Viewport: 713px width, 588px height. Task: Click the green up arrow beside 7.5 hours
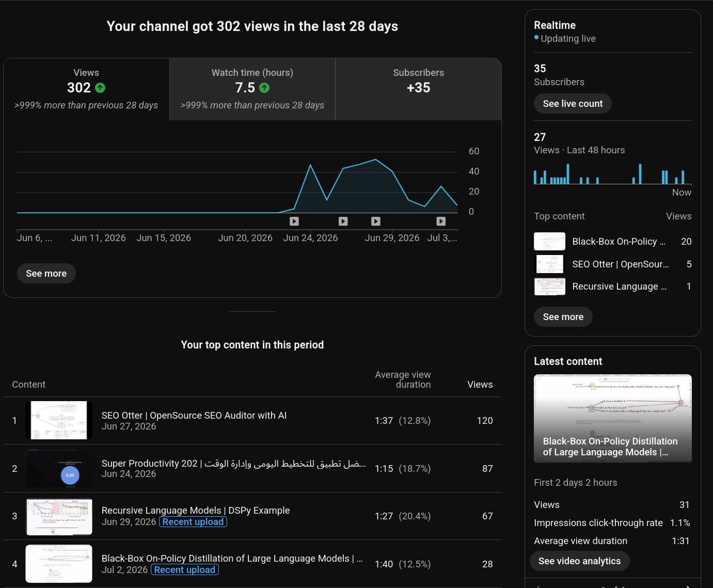(264, 88)
